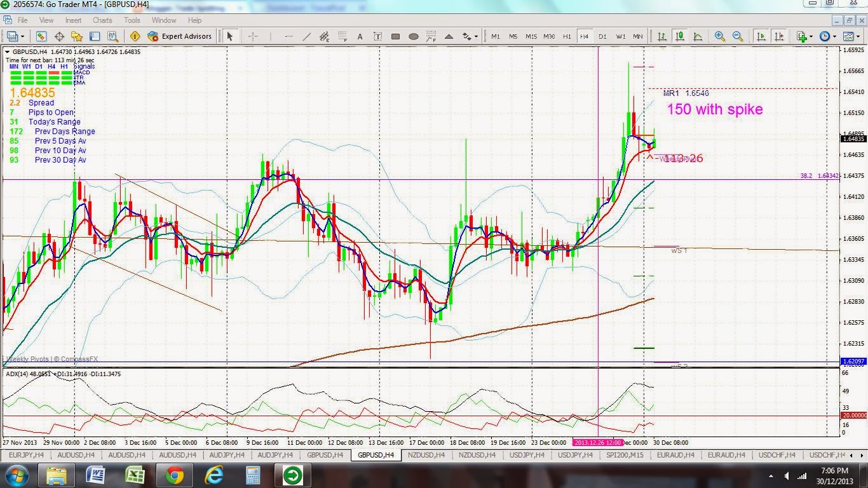
Task: Select the horizontal line drawing tool
Action: click(289, 36)
